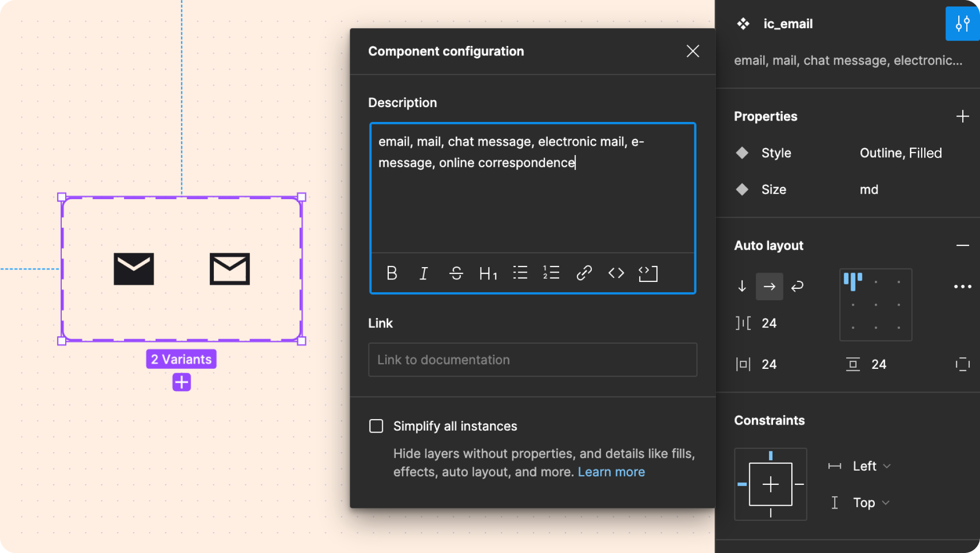
Task: Apply inline code formatting
Action: point(616,273)
